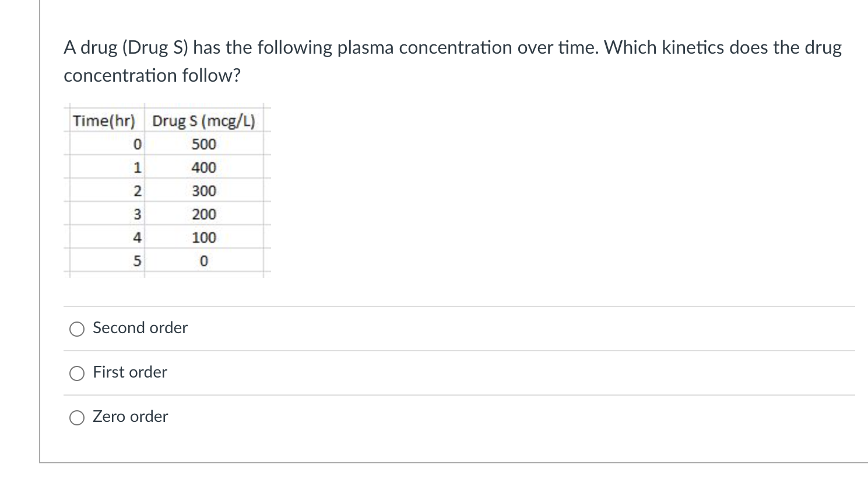The image size is (868, 482).
Task: Click the 500 concentration cell
Action: pos(204,144)
